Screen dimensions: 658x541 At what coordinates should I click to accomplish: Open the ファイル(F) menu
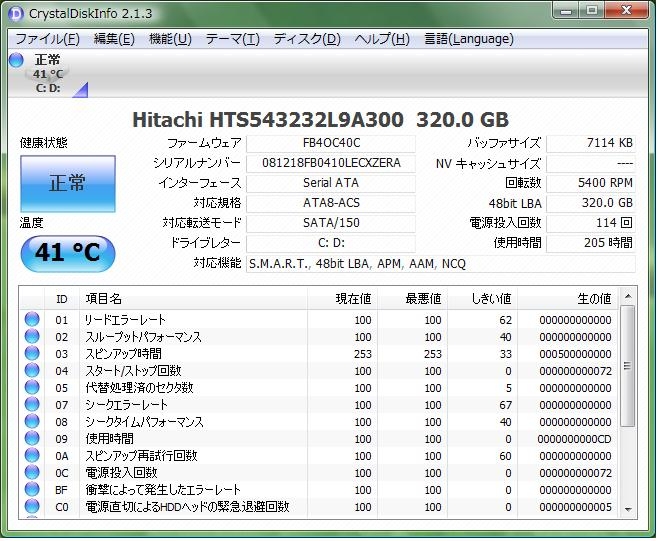tap(47, 39)
